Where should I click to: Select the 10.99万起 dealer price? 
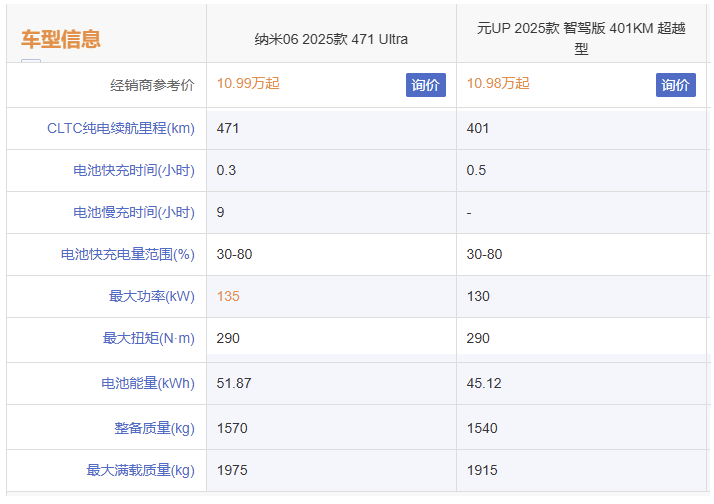click(248, 84)
